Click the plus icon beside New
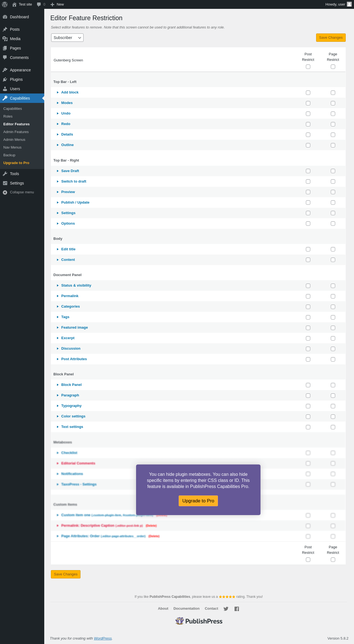The image size is (354, 644). point(52,4)
